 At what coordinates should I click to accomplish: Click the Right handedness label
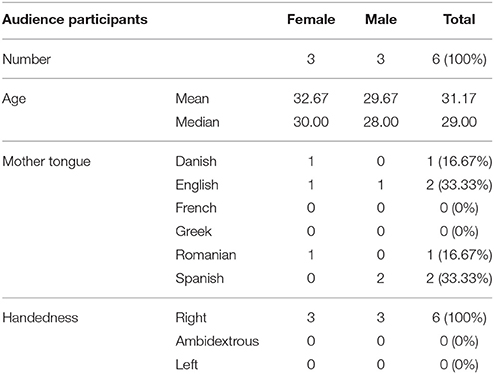click(x=191, y=318)
